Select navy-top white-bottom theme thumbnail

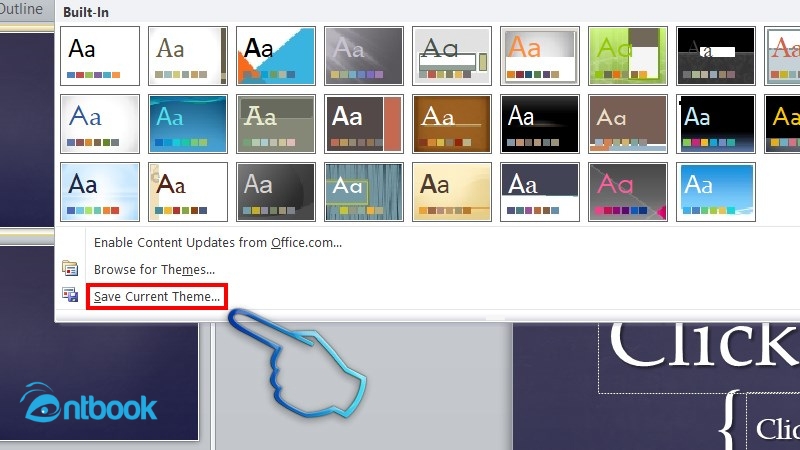[540, 192]
